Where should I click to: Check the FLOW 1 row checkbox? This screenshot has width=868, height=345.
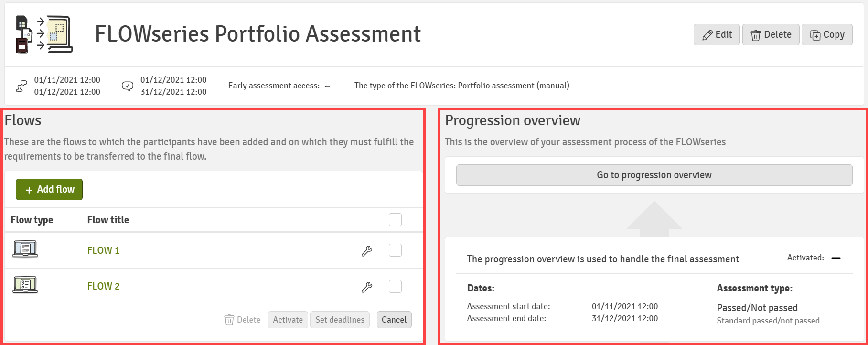395,250
